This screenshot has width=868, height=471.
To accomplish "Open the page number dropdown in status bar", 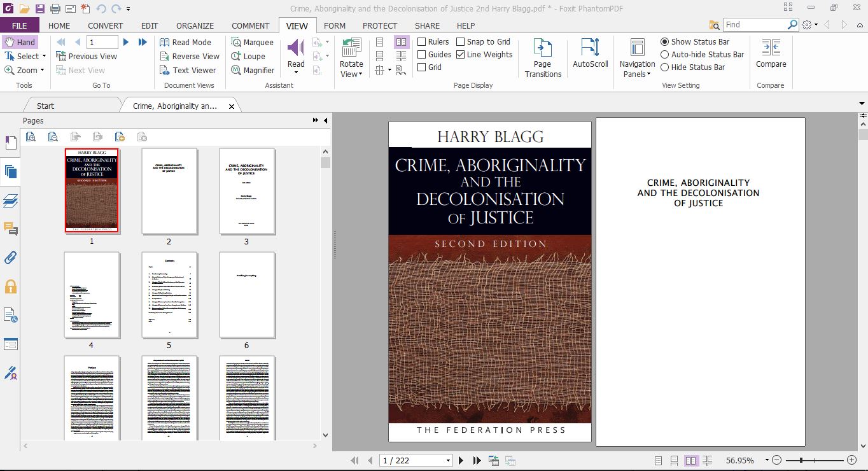I will 448,460.
